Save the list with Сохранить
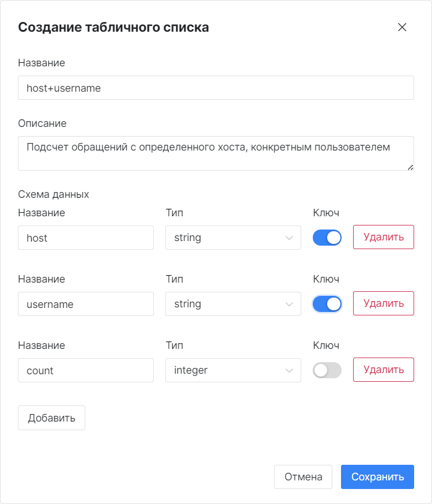 coord(377,477)
